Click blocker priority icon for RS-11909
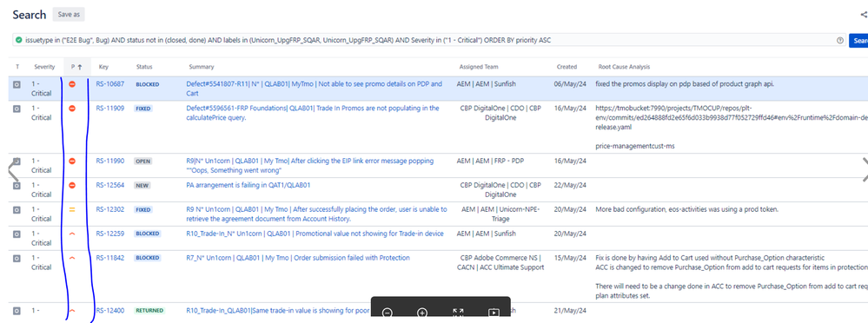The width and height of the screenshot is (868, 323). click(72, 109)
